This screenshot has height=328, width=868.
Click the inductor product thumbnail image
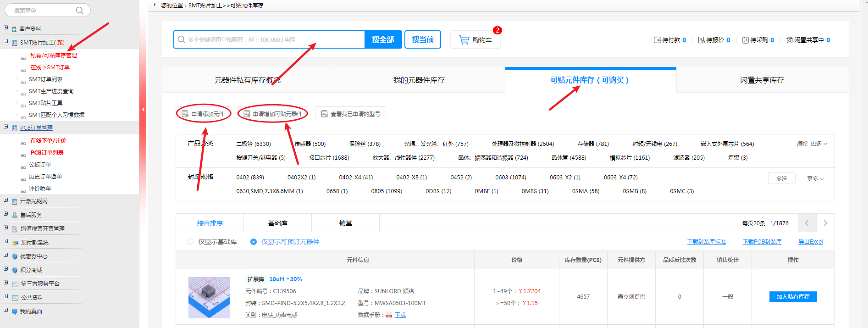coord(209,297)
